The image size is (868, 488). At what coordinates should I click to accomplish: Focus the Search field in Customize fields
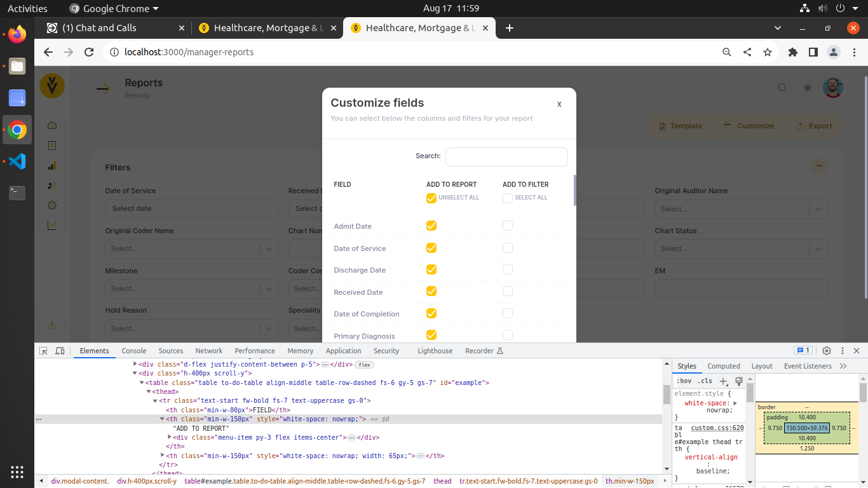coord(506,157)
